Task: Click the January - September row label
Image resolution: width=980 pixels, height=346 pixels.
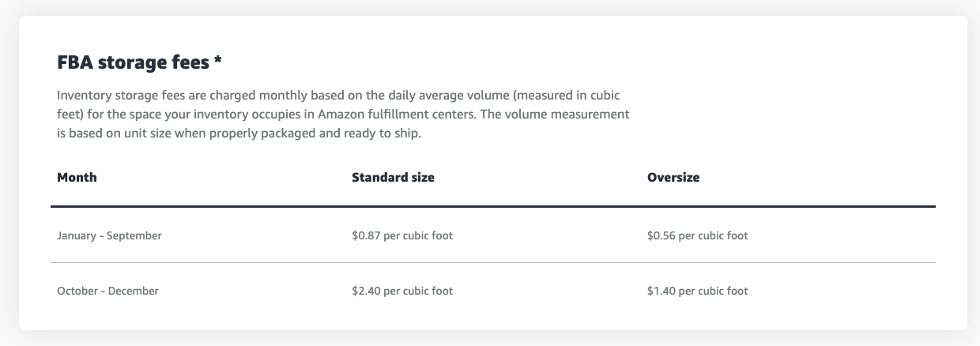Action: pos(109,235)
